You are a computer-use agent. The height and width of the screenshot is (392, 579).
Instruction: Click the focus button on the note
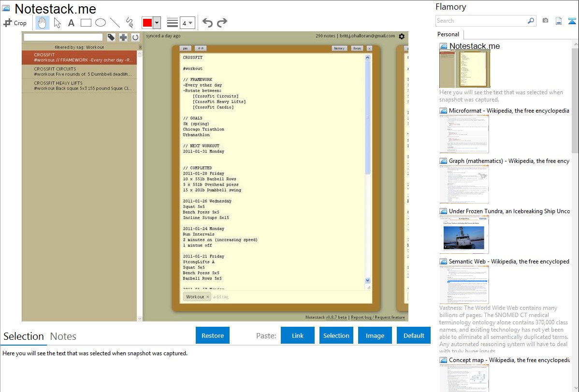[x=357, y=48]
